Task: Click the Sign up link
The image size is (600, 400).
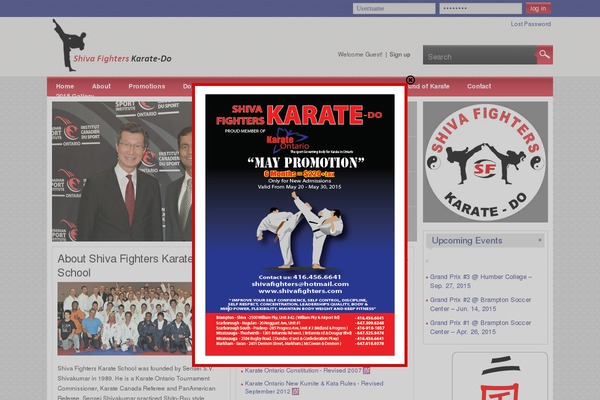Action: click(x=399, y=54)
